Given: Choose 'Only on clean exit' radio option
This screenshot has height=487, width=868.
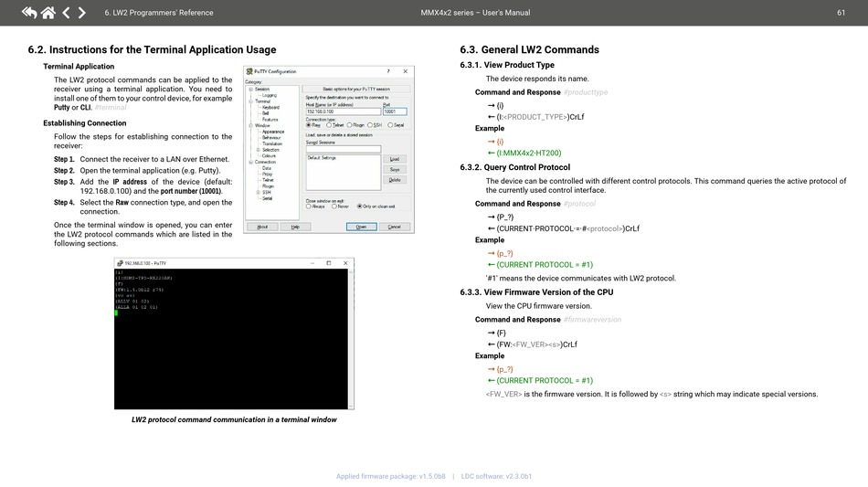Looking at the screenshot, I should coord(360,206).
